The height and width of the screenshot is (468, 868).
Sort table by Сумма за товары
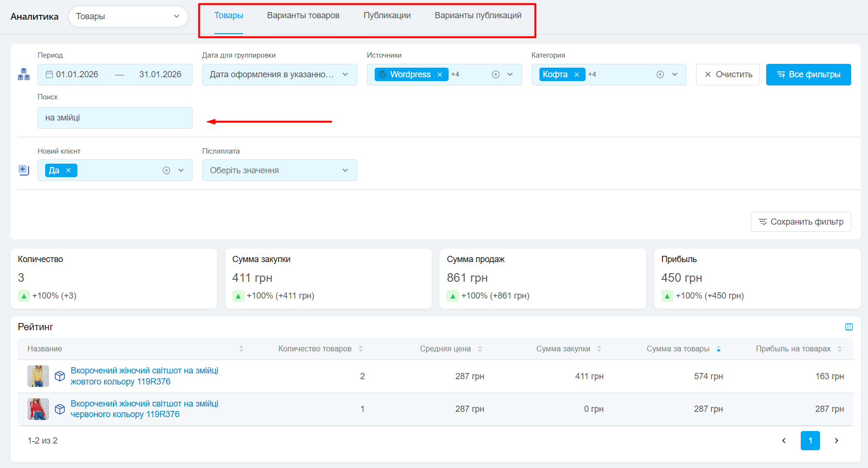719,349
